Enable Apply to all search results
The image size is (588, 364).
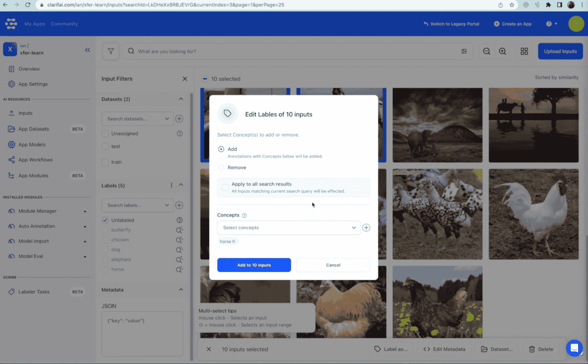click(225, 187)
